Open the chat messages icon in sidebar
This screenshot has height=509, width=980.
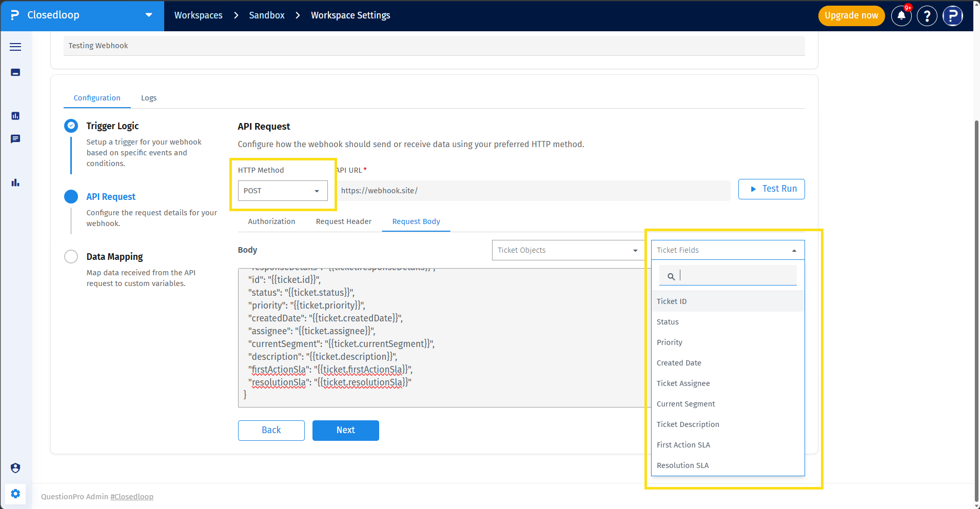(15, 139)
